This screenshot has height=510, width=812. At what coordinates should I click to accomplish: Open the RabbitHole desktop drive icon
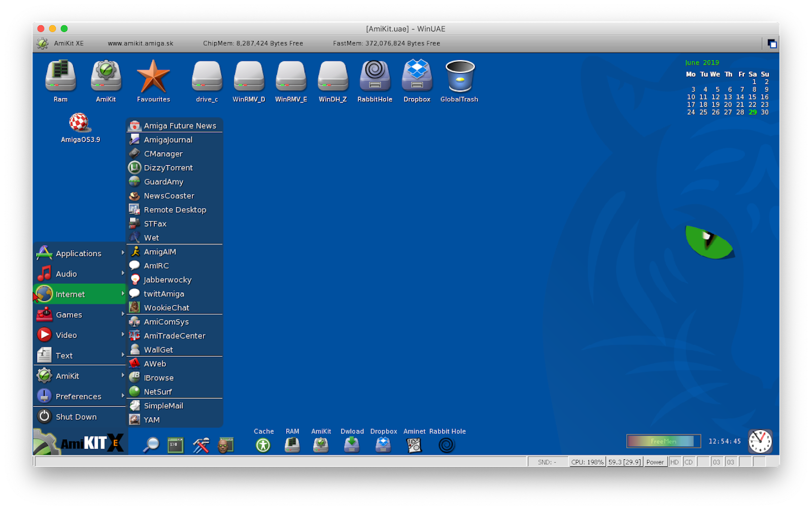375,76
